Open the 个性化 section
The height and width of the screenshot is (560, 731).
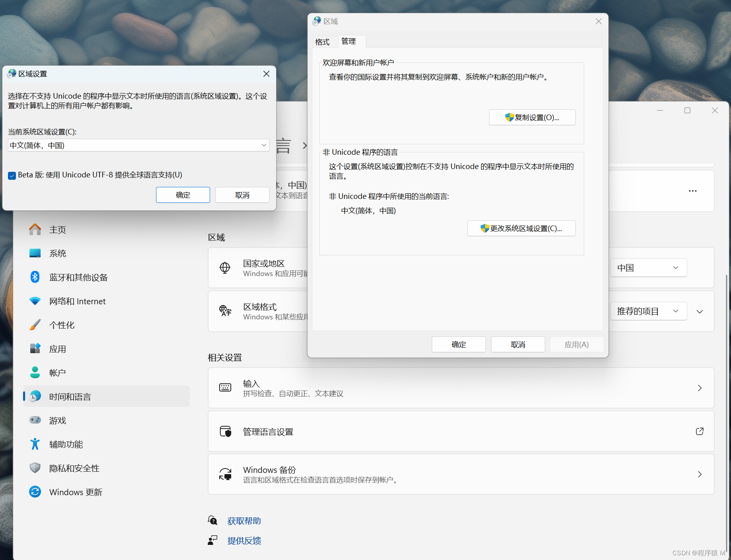(x=62, y=325)
